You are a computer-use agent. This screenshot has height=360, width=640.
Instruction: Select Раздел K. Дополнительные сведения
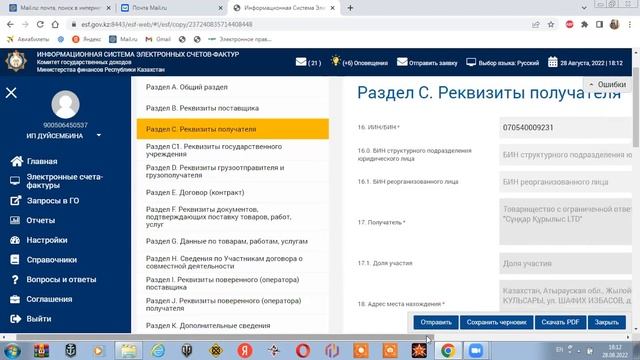click(x=233, y=326)
